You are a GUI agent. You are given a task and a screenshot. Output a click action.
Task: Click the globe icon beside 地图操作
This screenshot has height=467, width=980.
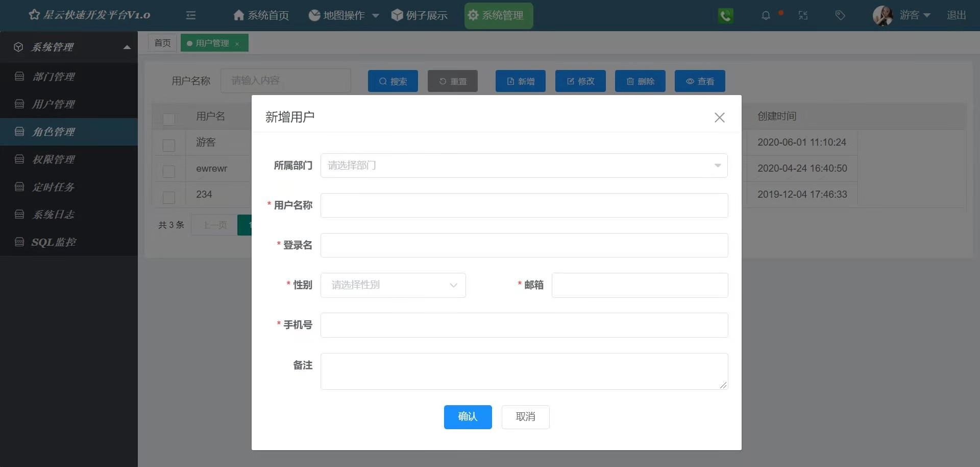pyautogui.click(x=313, y=15)
